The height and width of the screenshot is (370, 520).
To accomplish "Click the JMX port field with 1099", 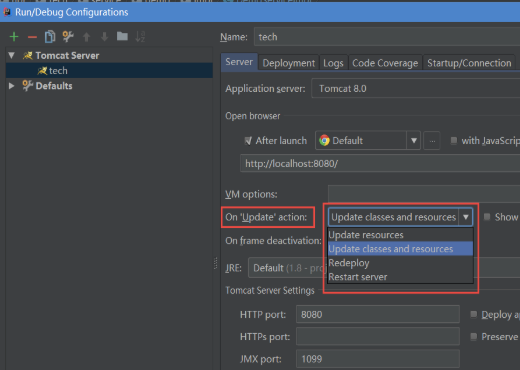I will (378, 359).
